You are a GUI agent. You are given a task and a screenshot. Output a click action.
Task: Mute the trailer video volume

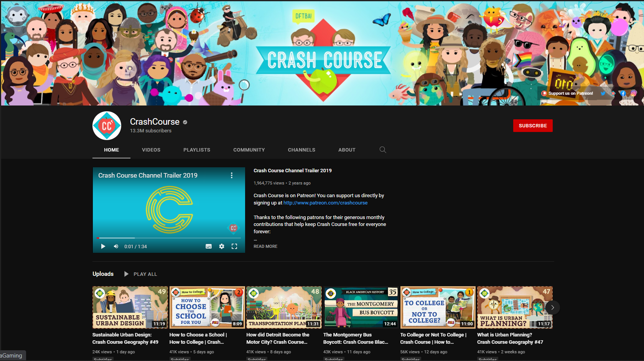(116, 246)
